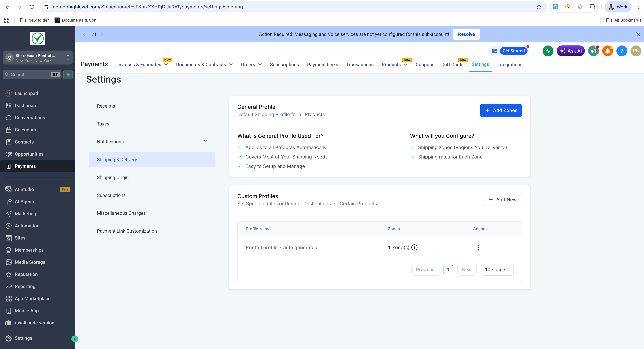Bookmark this page with the star icon
The image size is (644, 349).
[539, 7]
